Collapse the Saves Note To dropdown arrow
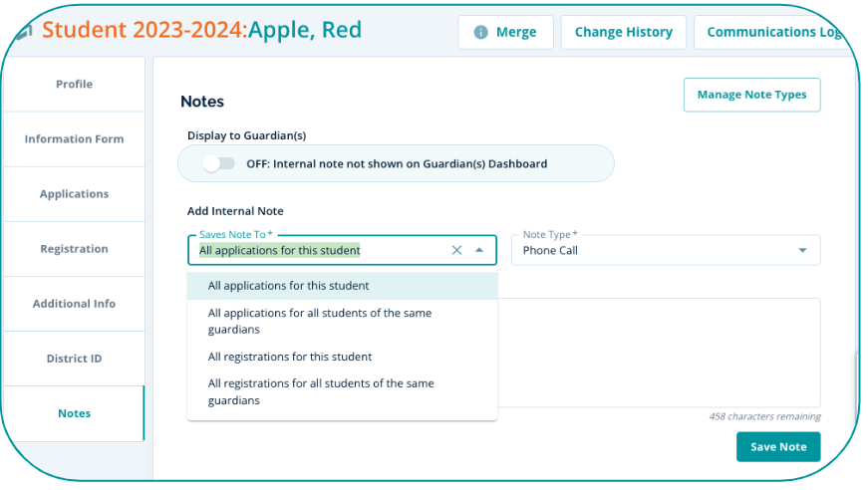This screenshot has height=490, width=868. point(479,250)
